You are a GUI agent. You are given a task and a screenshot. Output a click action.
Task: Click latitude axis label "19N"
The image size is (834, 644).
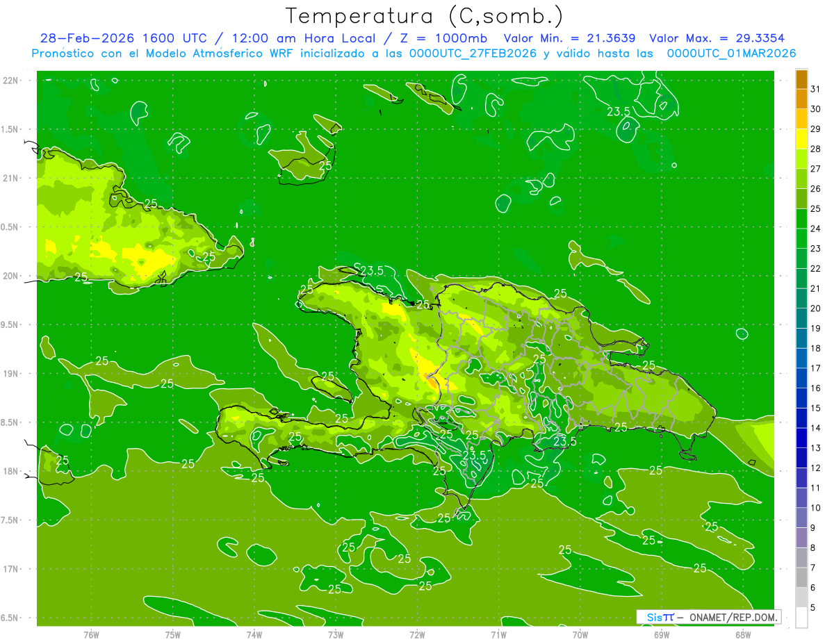[10, 374]
